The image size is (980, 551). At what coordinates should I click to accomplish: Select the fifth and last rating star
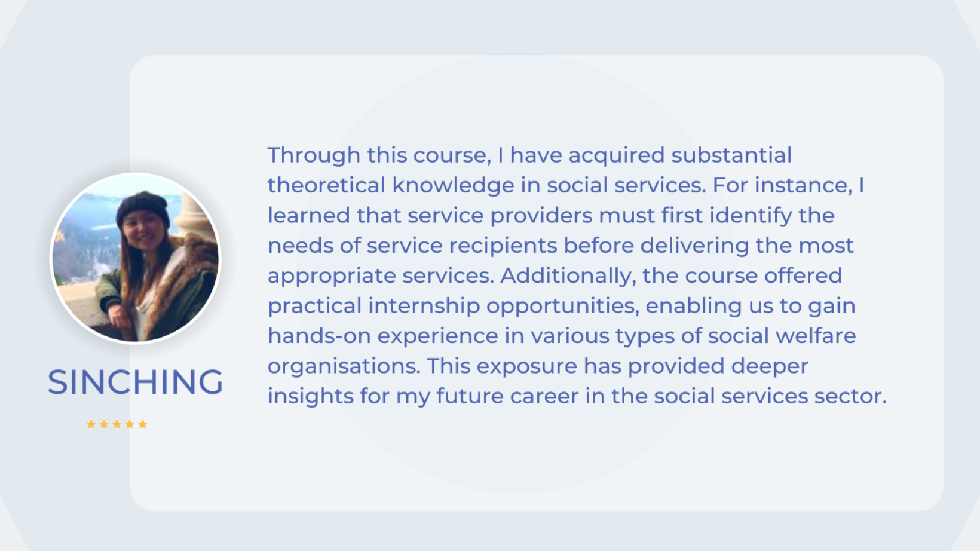pos(143,424)
